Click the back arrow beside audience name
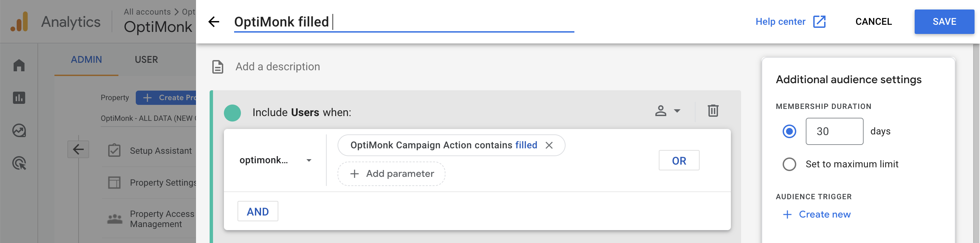The width and height of the screenshot is (980, 243). click(x=214, y=22)
